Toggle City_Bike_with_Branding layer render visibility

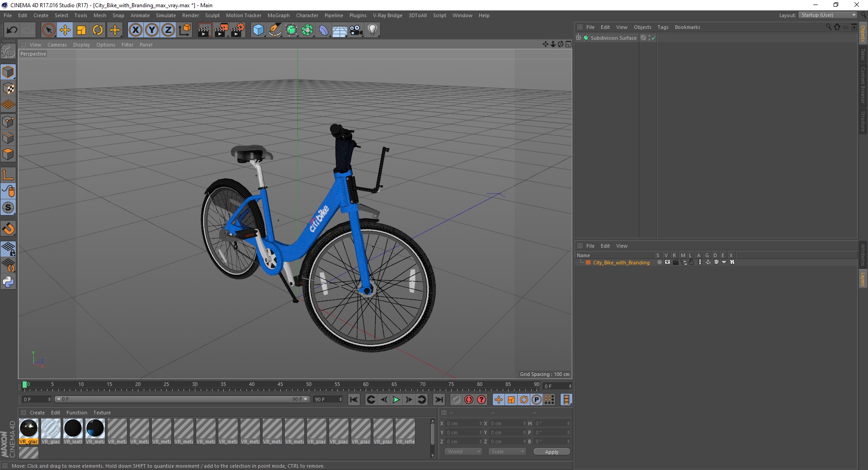[675, 262]
